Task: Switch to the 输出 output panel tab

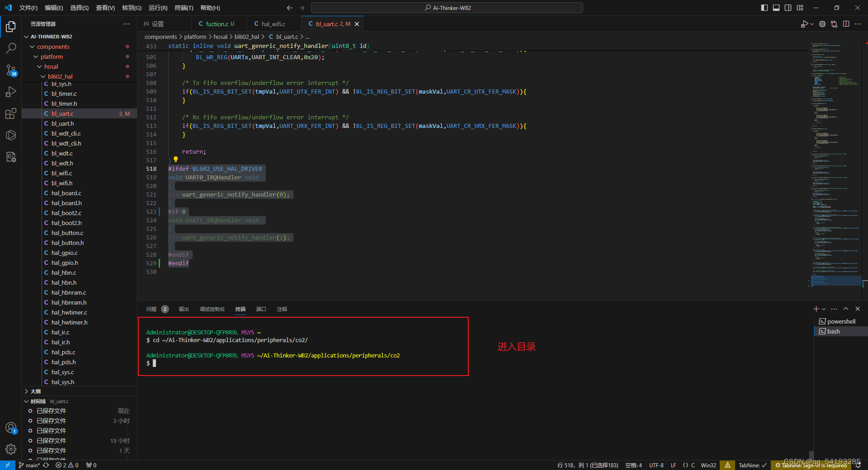Action: coord(184,309)
